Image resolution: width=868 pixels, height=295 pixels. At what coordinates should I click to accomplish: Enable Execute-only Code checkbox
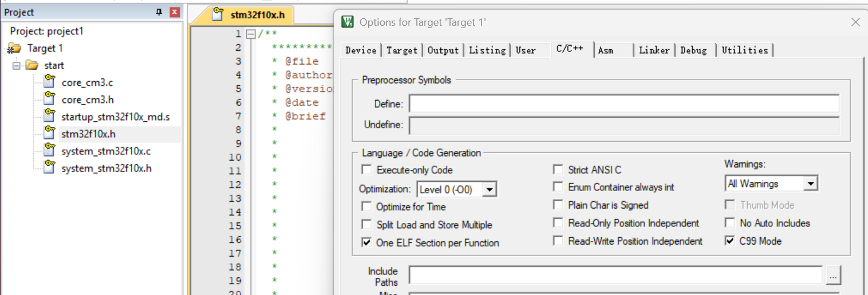366,170
